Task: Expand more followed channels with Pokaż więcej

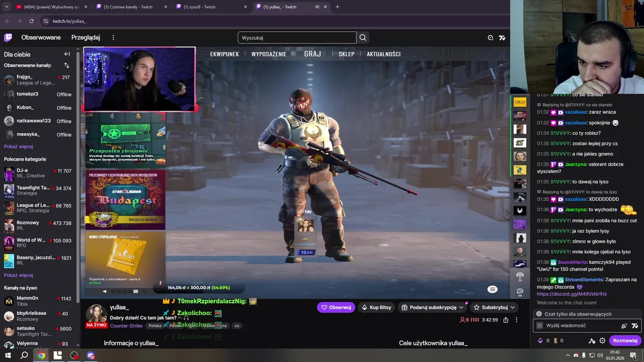Action: [19, 146]
